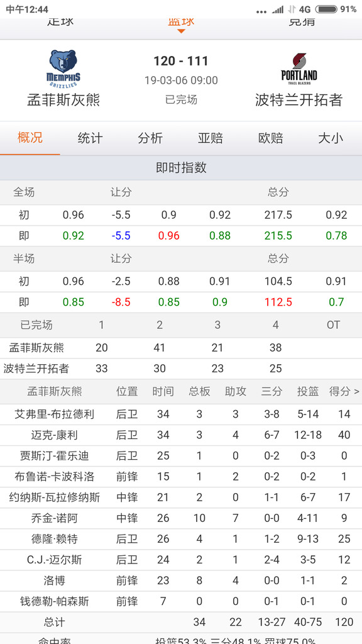
Task: Switch to the 分析 tab
Action: coord(150,138)
